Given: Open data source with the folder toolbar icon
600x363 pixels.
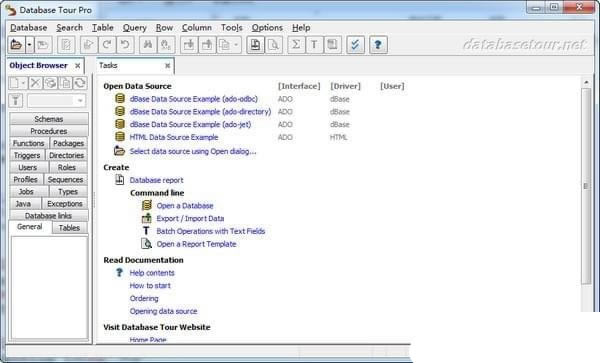Looking at the screenshot, I should pyautogui.click(x=16, y=45).
